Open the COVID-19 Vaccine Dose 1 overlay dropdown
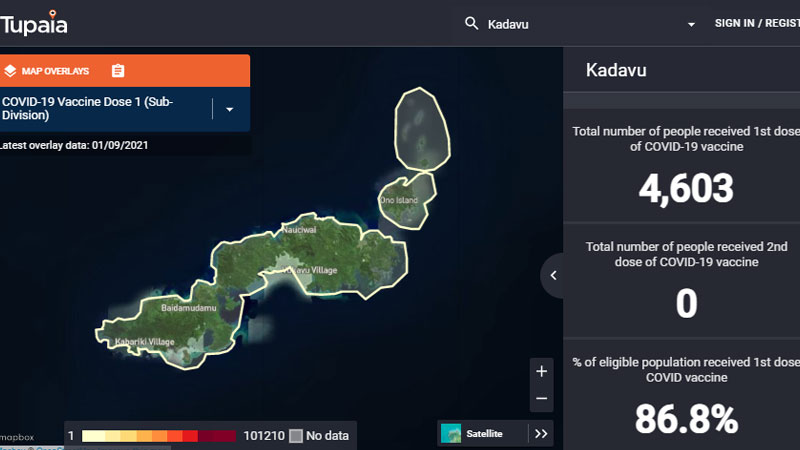Image resolution: width=800 pixels, height=450 pixels. pos(230,109)
